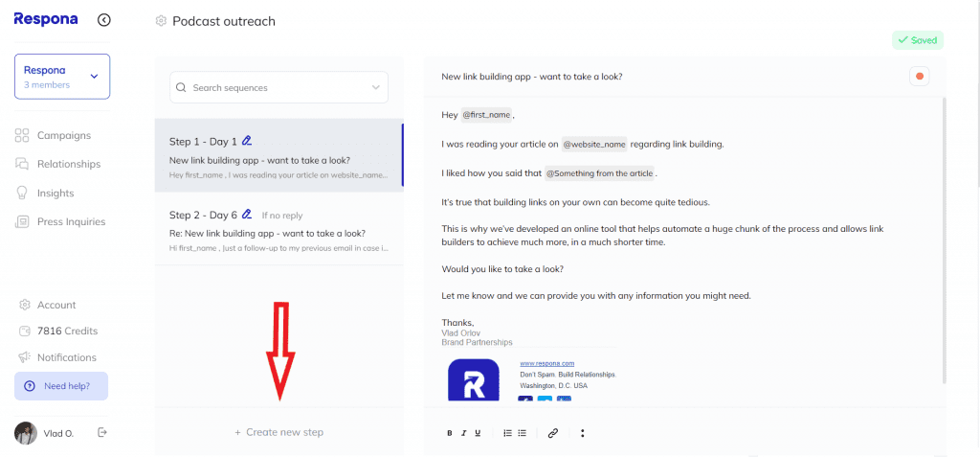980x457 pixels.
Task: Click the "If no reply" condition label
Action: [282, 216]
